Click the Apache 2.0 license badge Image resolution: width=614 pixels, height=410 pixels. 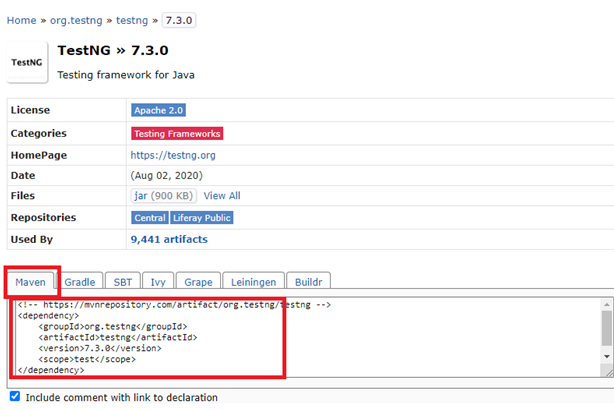point(159,110)
